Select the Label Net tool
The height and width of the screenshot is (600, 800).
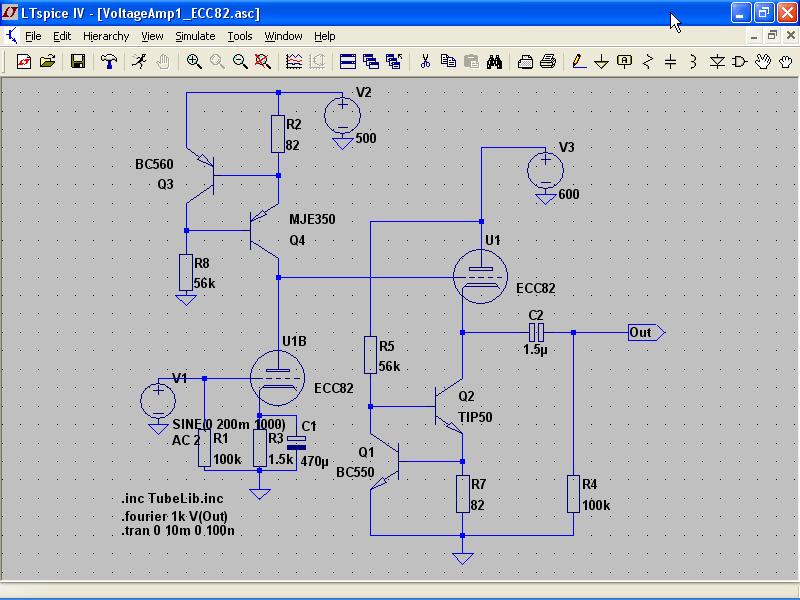click(624, 62)
